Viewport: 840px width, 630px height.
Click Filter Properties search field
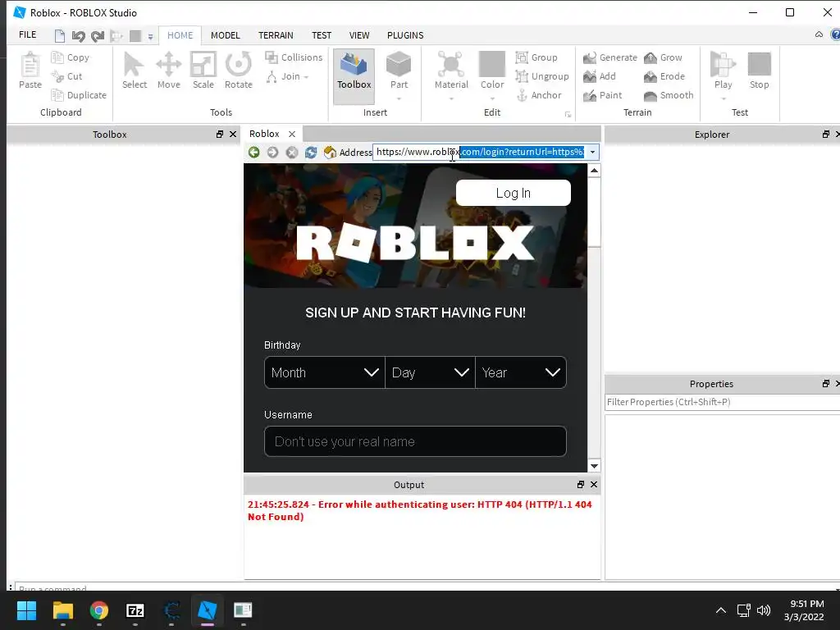point(722,402)
